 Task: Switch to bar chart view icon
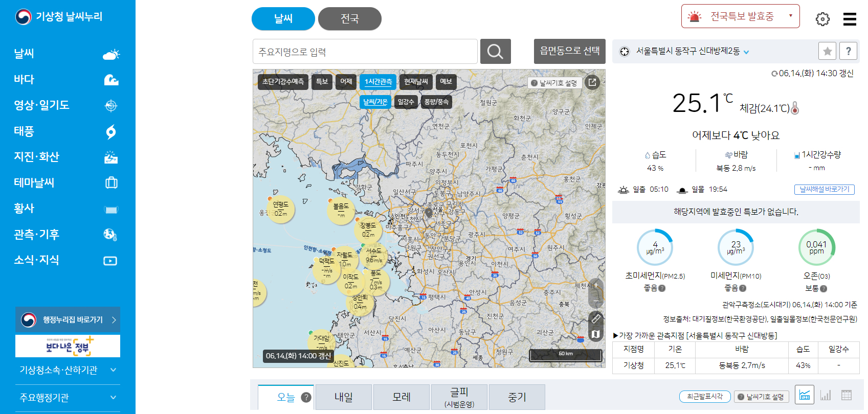click(x=826, y=395)
